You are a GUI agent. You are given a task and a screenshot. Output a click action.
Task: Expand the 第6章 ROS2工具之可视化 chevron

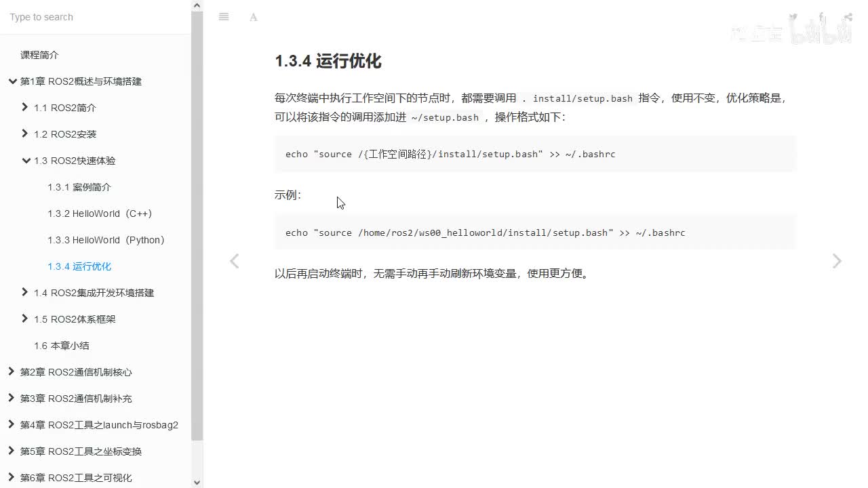[12, 477]
